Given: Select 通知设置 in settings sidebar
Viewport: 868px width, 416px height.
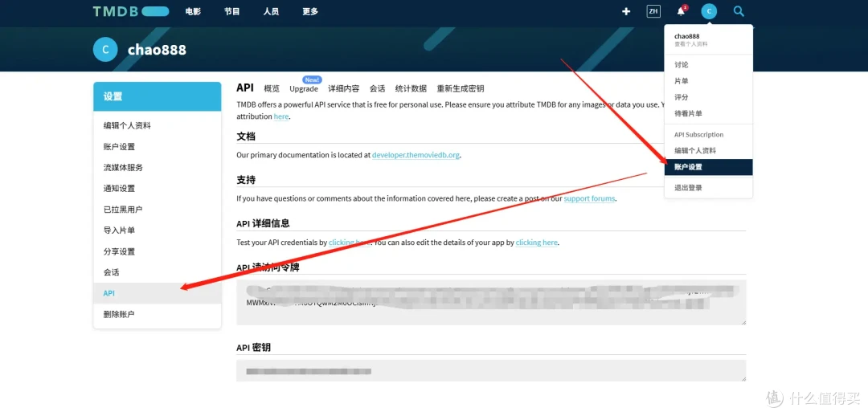Looking at the screenshot, I should pos(158,189).
